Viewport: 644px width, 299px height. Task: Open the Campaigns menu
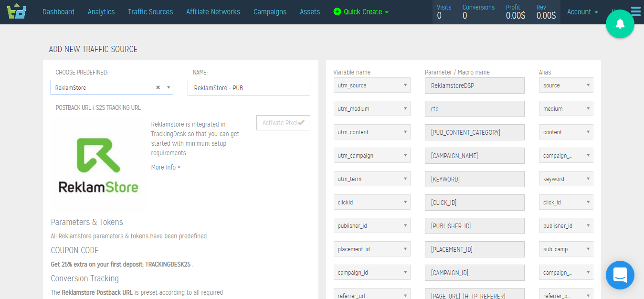270,12
